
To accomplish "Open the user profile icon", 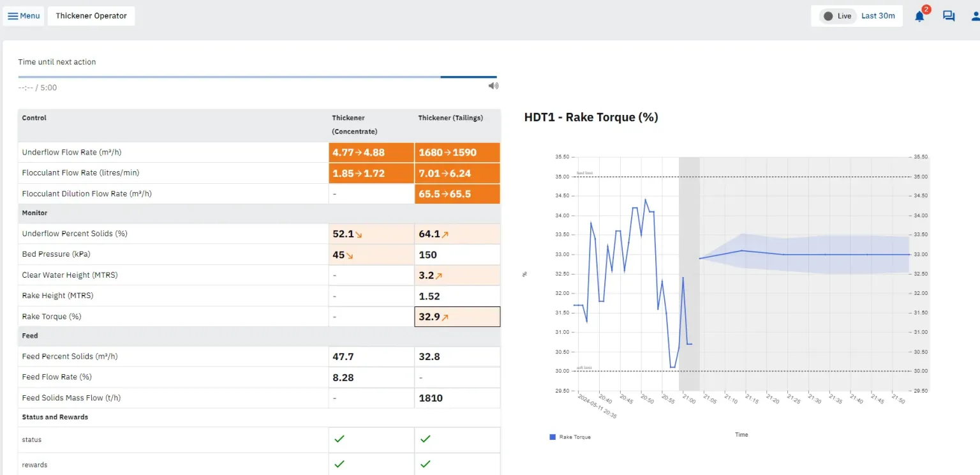I will tap(974, 17).
